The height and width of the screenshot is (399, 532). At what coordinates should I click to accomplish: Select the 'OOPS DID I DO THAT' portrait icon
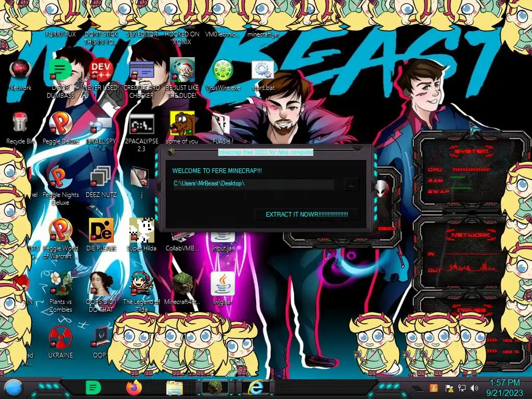pyautogui.click(x=101, y=284)
